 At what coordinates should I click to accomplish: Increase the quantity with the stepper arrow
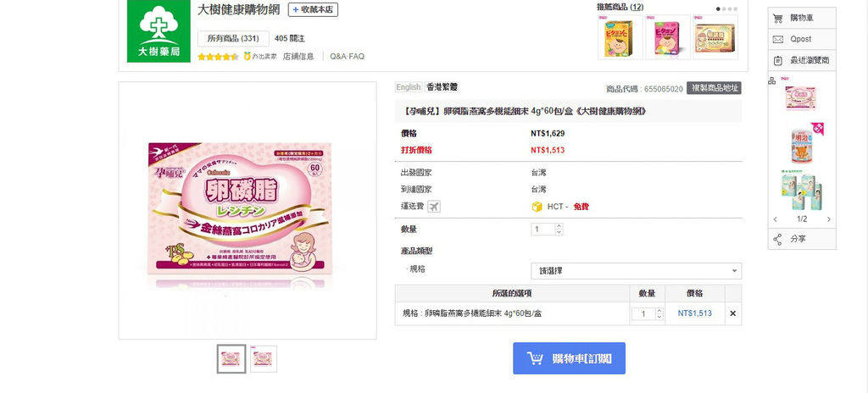click(x=559, y=226)
